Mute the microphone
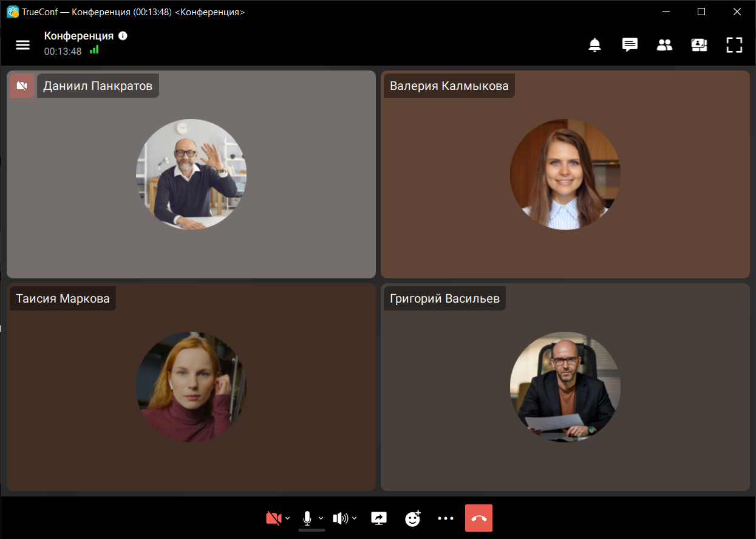 307,518
